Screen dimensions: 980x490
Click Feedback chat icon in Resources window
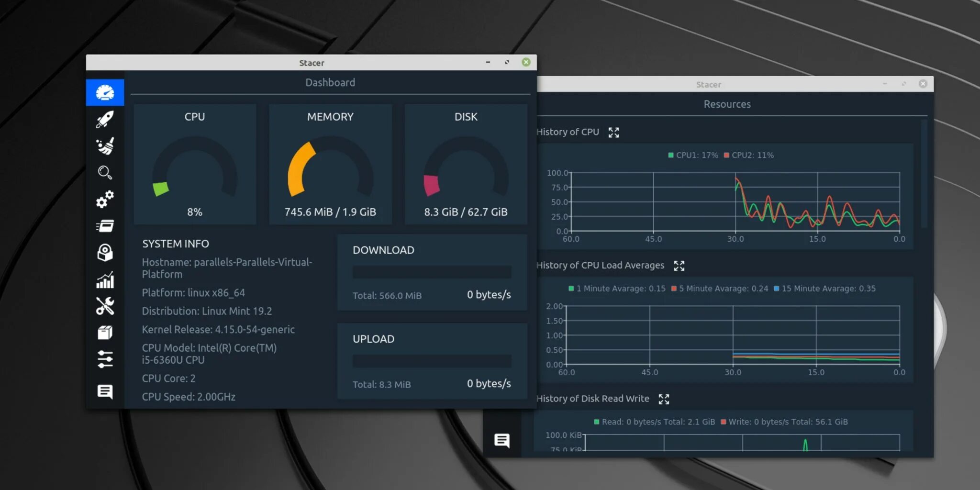501,440
